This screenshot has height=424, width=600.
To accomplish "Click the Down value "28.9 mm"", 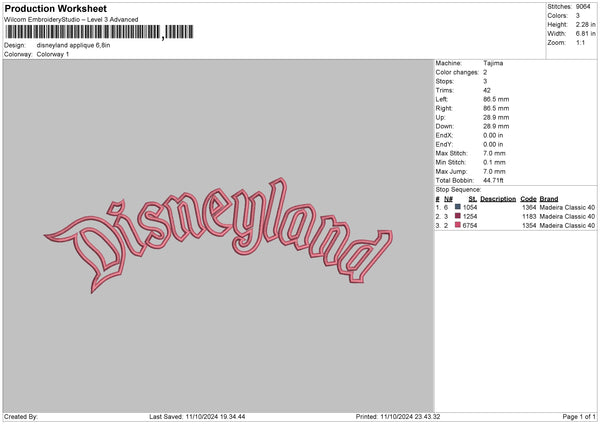I will click(496, 126).
